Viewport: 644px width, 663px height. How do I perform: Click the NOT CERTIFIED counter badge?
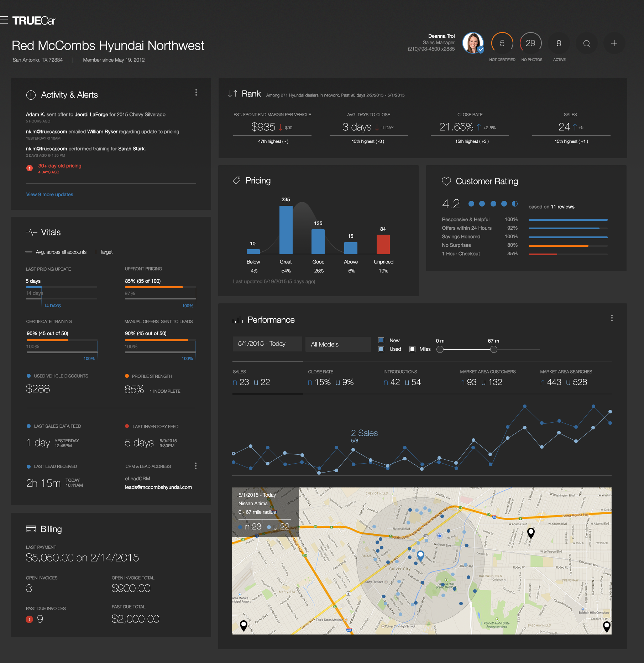(x=502, y=43)
